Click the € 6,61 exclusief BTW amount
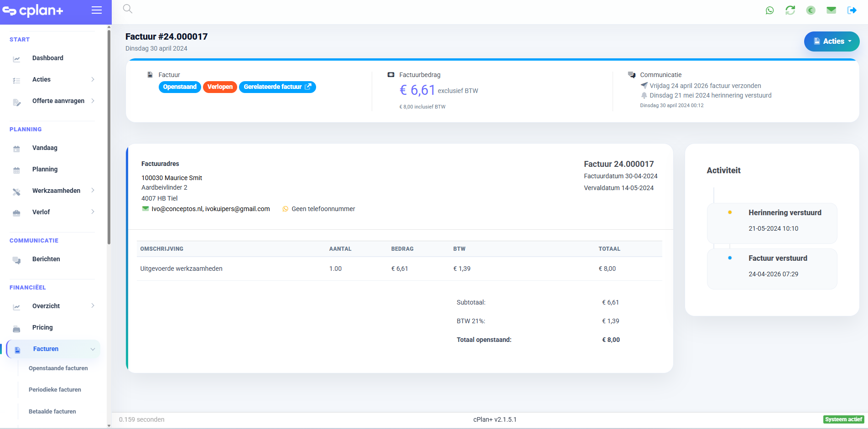This screenshot has width=868, height=429. 439,90
